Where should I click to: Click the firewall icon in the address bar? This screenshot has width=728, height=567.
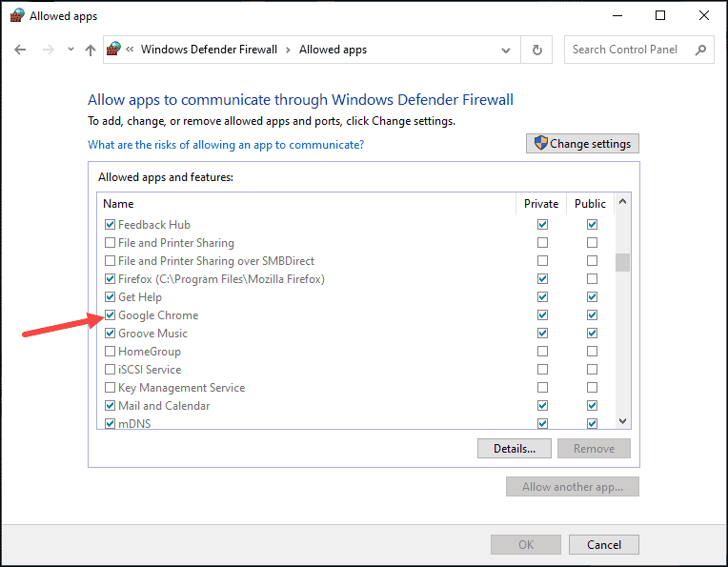113,50
